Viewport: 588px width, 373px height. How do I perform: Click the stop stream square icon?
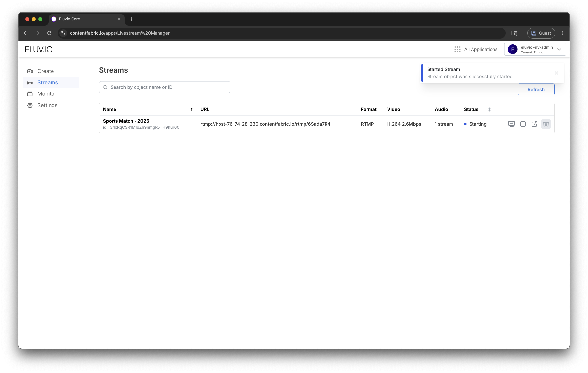tap(523, 124)
